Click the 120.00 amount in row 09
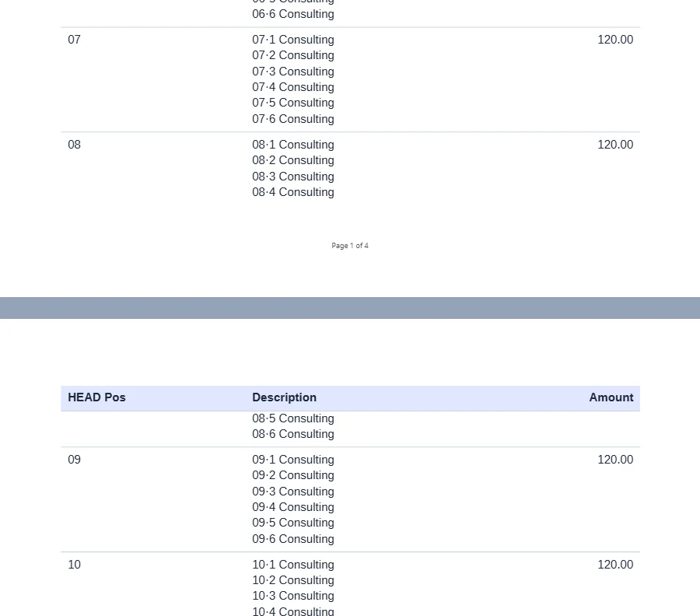 [x=616, y=460]
